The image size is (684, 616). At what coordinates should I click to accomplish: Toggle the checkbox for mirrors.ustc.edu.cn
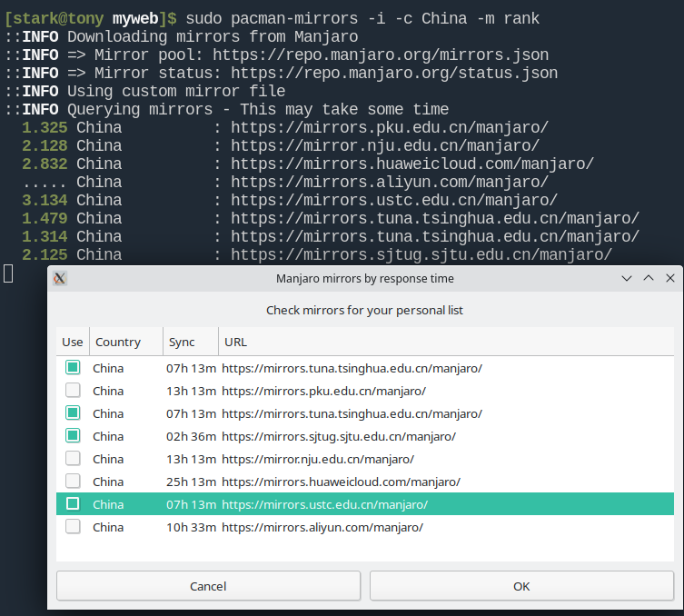73,504
